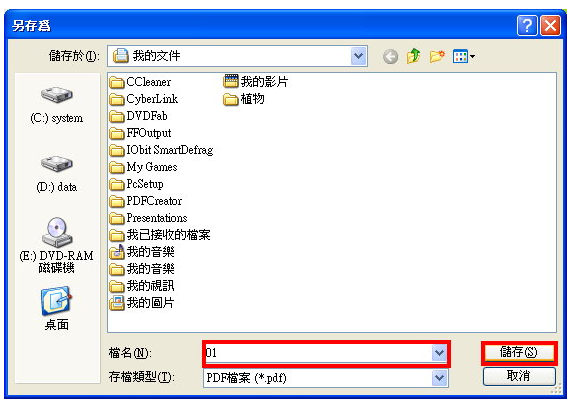Select the (D:) data drive shortcut
581x405 pixels.
coord(57,174)
